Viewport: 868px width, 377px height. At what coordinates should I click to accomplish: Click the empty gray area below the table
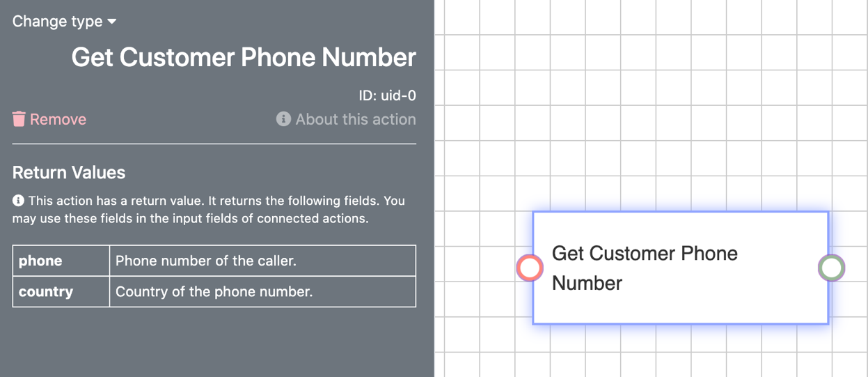click(216, 343)
